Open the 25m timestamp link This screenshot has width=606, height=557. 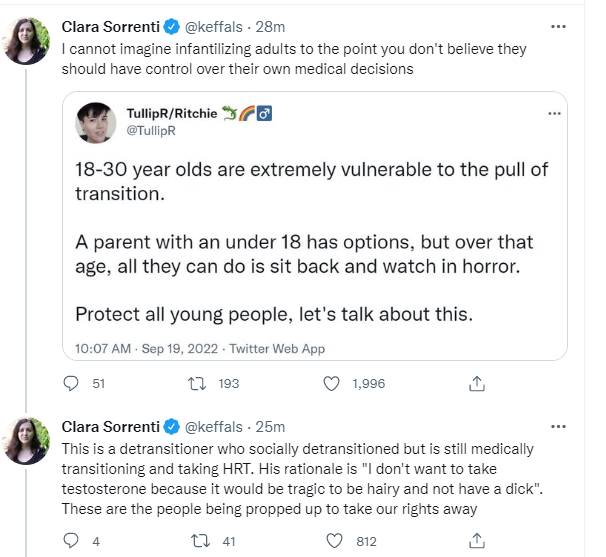(x=271, y=426)
